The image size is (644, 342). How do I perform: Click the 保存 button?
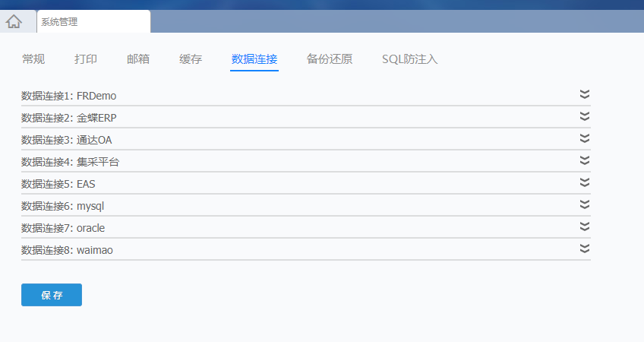click(52, 295)
